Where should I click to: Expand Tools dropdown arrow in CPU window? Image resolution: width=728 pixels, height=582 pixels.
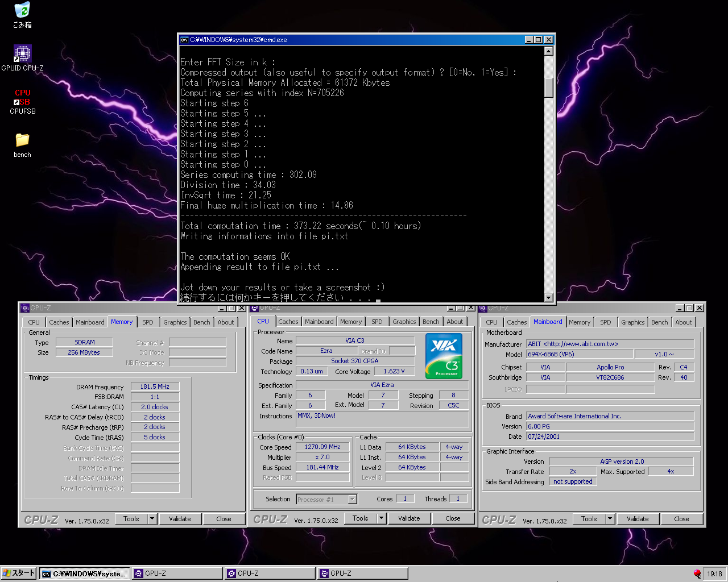pyautogui.click(x=381, y=518)
